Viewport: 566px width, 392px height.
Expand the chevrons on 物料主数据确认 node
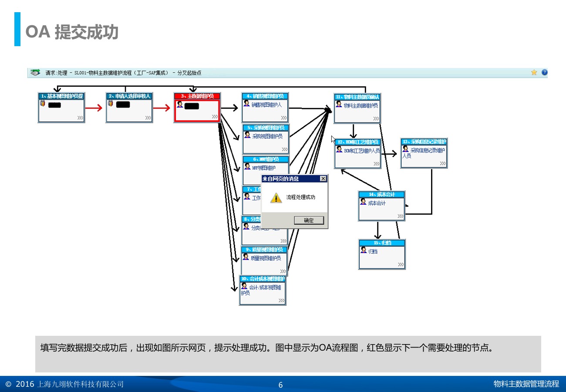[376, 118]
